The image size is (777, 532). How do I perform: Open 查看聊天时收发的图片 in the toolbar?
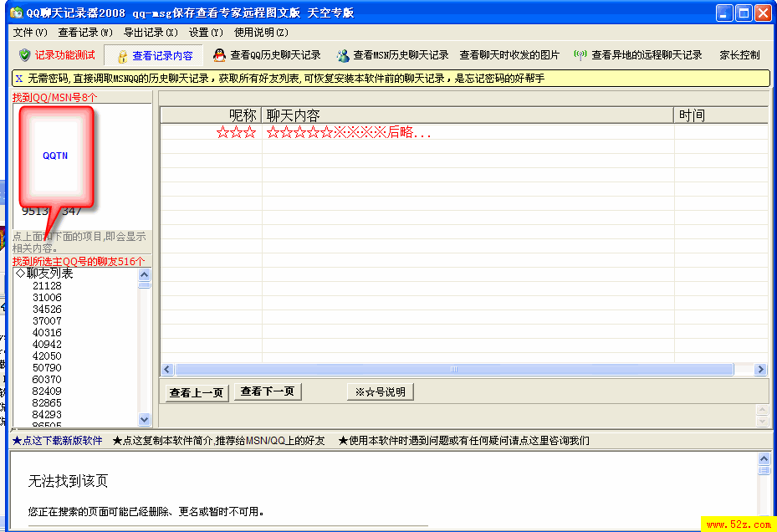pos(509,55)
